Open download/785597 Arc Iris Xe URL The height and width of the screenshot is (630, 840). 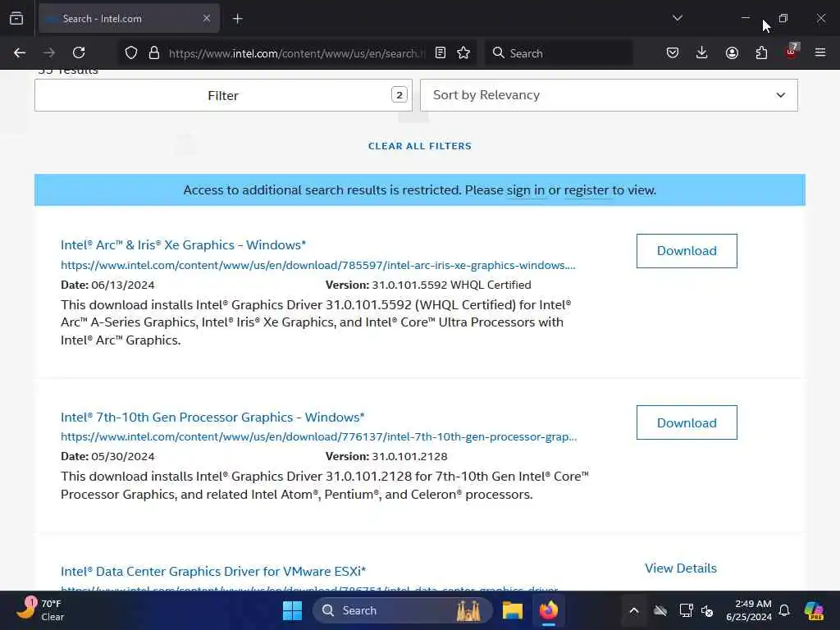[318, 265]
